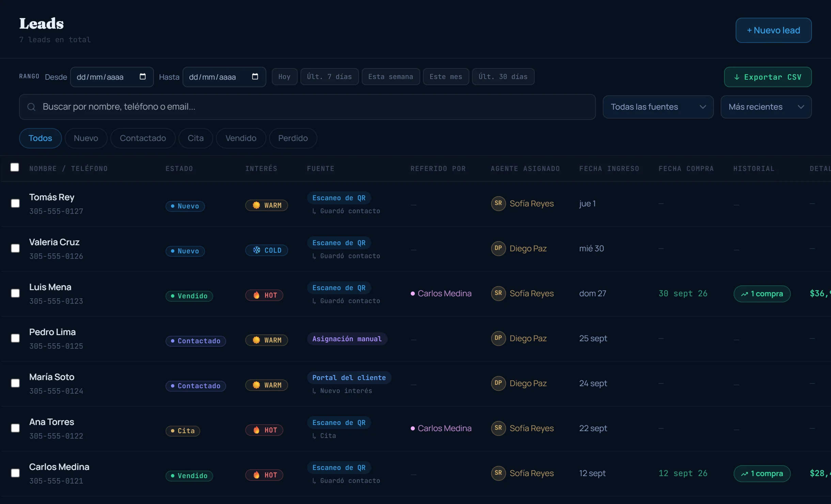Focus the name, phone or email search field
This screenshot has width=831, height=504.
(307, 107)
